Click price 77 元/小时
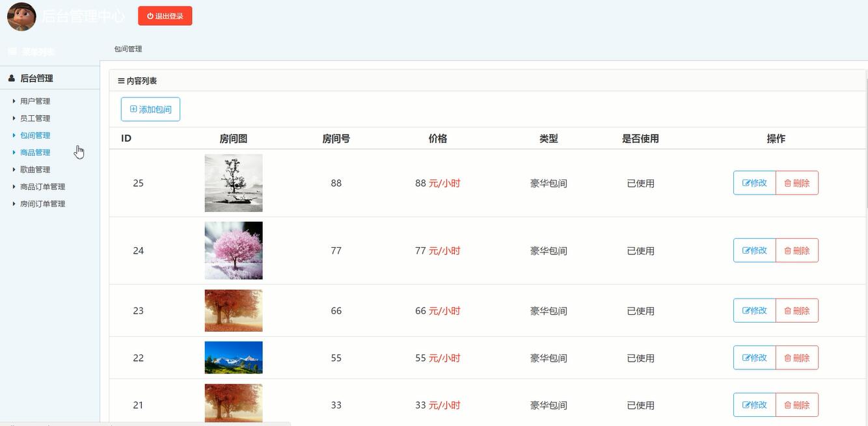Viewport: 868px width, 426px height. (x=438, y=251)
